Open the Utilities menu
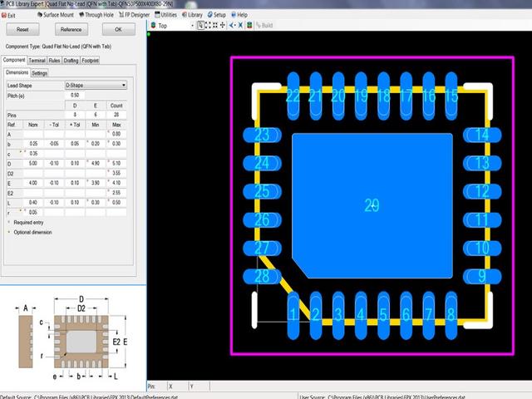 168,15
